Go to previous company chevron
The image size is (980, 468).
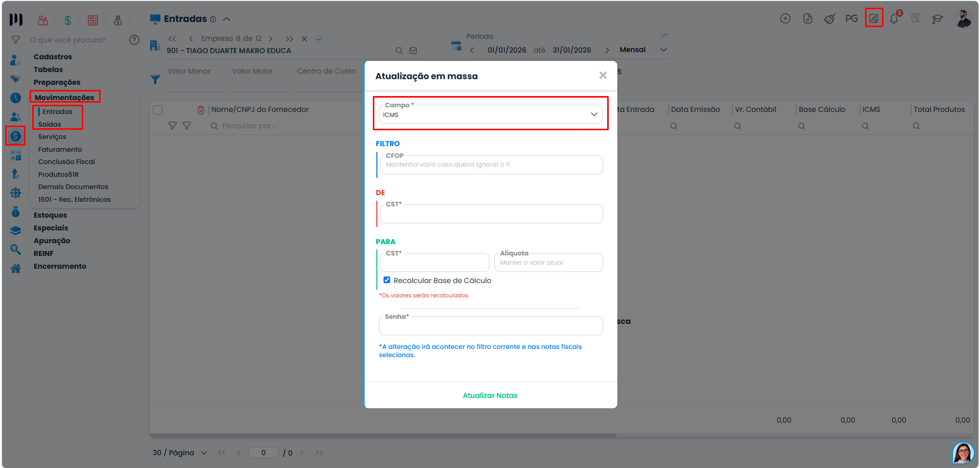[x=191, y=39]
